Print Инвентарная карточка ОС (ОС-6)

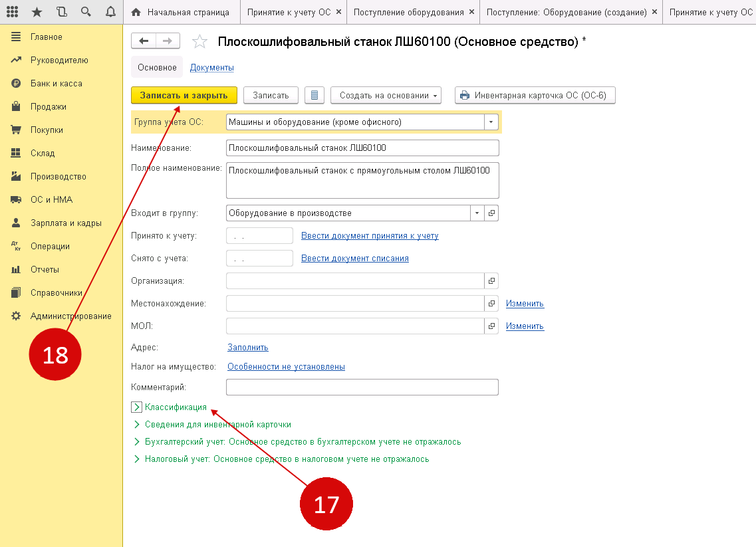[x=535, y=95]
